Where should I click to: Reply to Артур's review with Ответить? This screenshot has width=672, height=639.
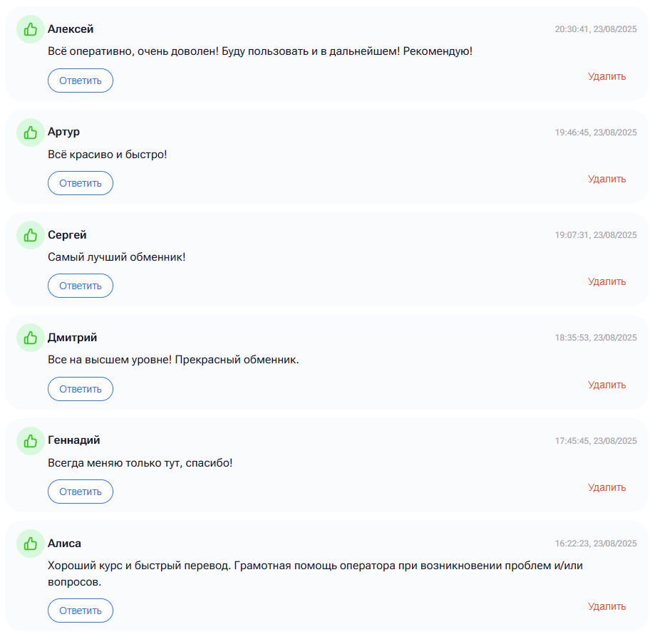tap(81, 183)
